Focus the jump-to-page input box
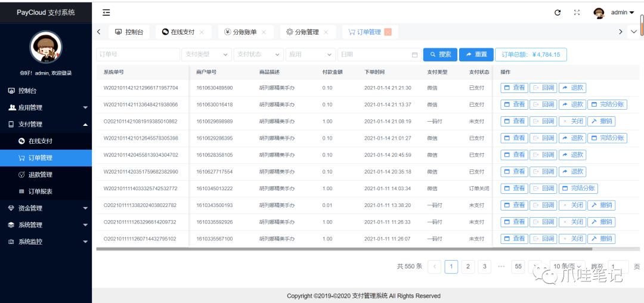 pos(618,267)
